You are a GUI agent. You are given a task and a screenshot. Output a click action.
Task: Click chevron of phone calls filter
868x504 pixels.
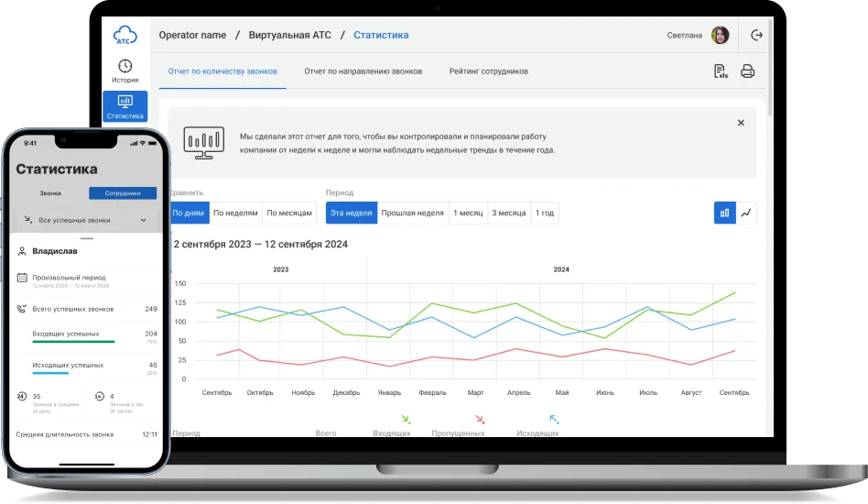[144, 220]
